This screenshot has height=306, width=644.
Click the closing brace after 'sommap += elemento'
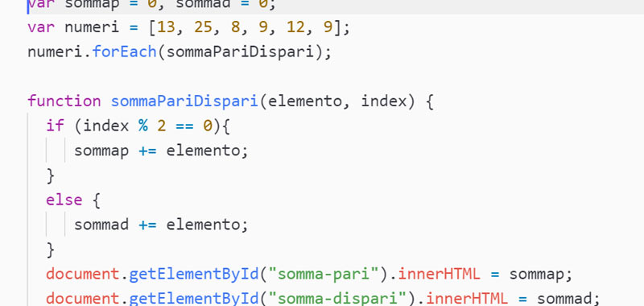pyautogui.click(x=51, y=176)
